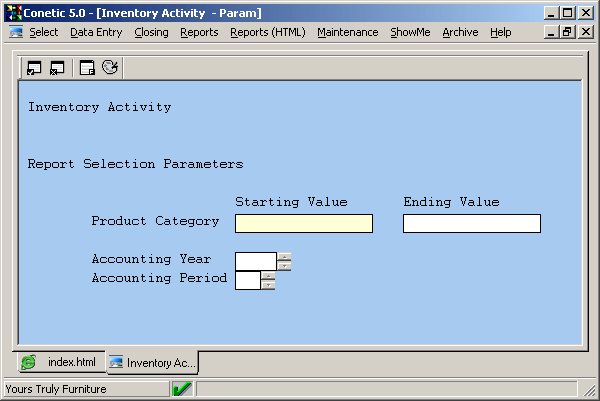This screenshot has height=401, width=600.
Task: Click the second toolbar window icon
Action: tap(57, 68)
